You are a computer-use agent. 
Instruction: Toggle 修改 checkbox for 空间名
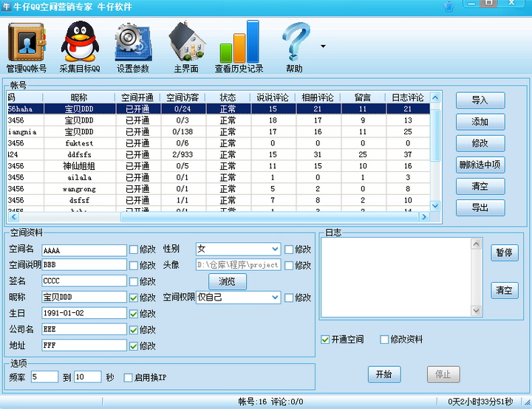pos(134,250)
